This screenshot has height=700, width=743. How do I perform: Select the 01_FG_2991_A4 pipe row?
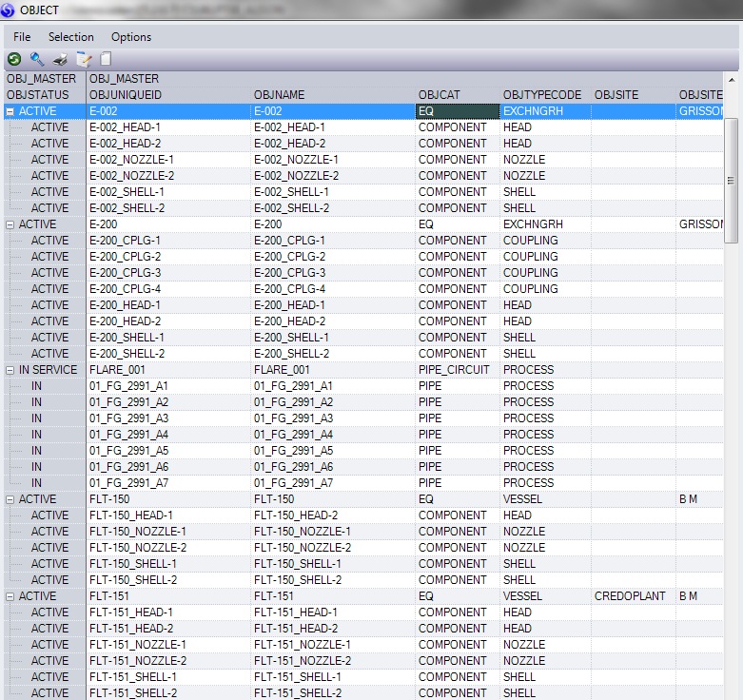point(127,435)
